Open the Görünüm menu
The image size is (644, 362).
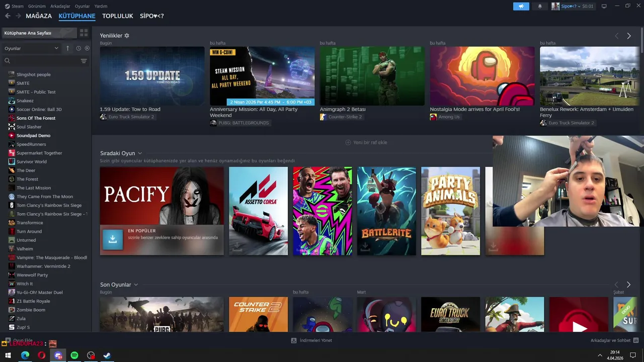(37, 6)
